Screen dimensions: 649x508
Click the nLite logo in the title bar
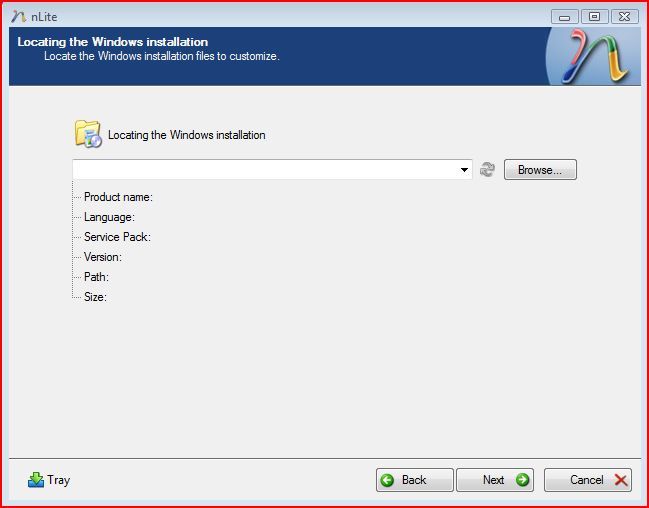point(19,17)
